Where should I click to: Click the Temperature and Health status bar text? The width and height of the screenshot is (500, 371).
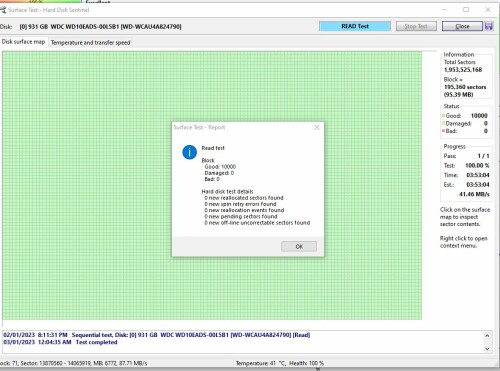pyautogui.click(x=280, y=363)
